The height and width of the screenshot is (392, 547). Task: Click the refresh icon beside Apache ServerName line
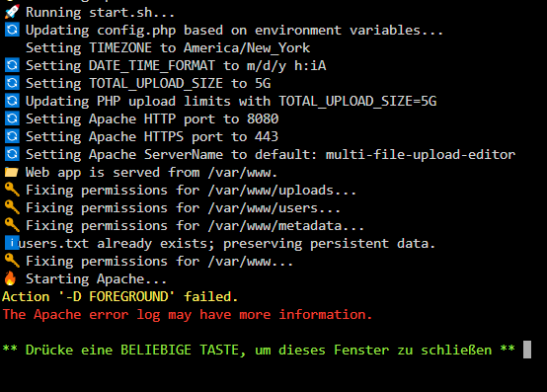(12, 154)
